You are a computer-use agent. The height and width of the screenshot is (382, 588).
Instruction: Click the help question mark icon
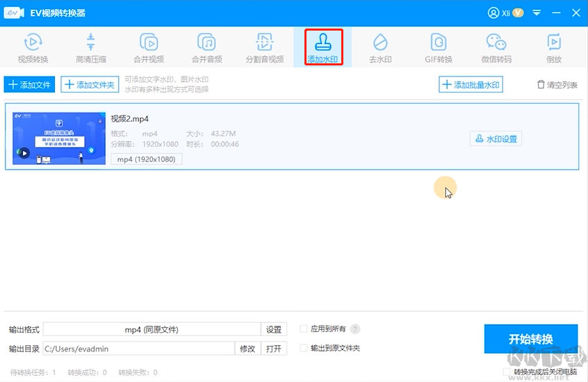[x=354, y=329]
